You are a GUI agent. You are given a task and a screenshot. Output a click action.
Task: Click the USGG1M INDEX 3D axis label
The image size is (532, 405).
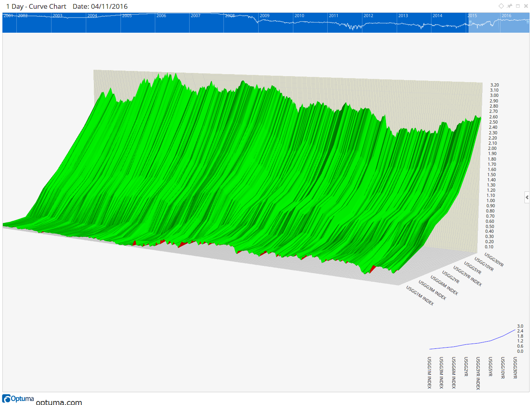pos(420,295)
